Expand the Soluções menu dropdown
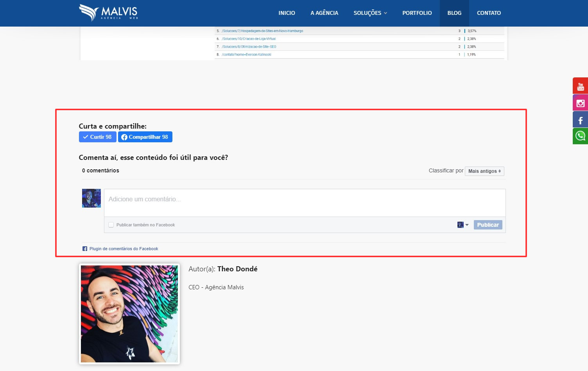Image resolution: width=588 pixels, height=371 pixels. point(370,13)
